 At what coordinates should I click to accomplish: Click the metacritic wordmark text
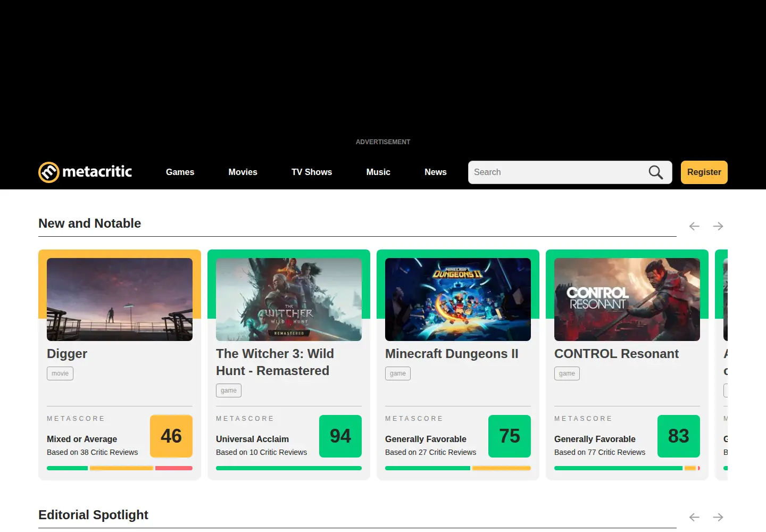point(97,171)
